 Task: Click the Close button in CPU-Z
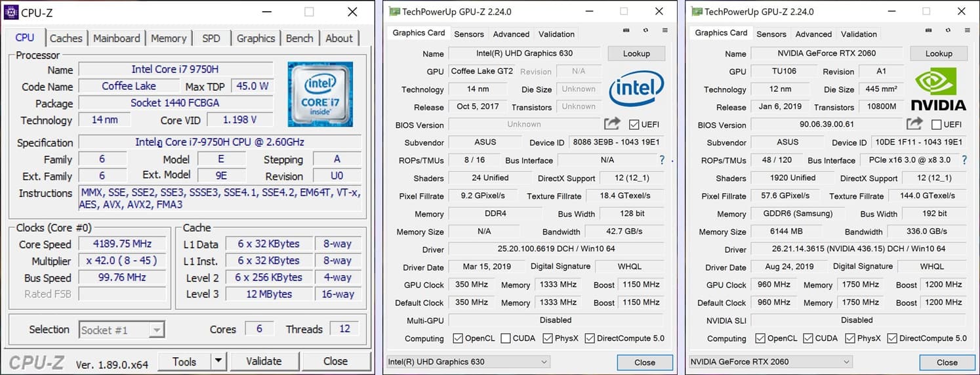(x=335, y=361)
